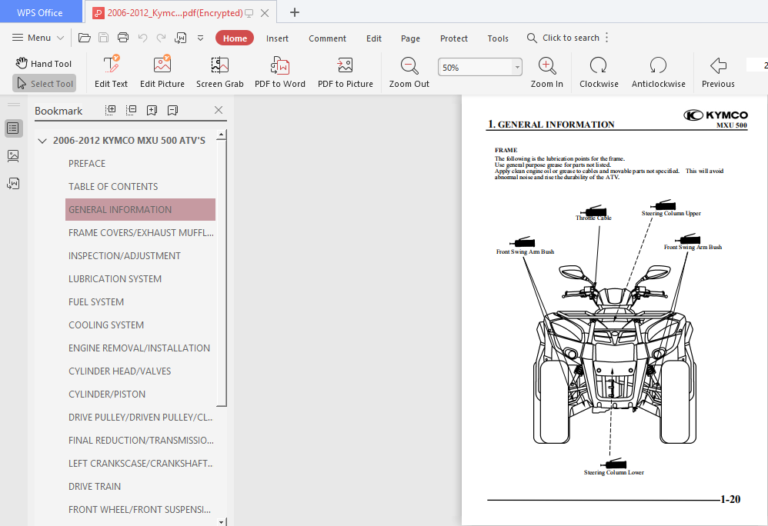Open the Menu hamburger button
The width and height of the screenshot is (768, 526).
pyautogui.click(x=38, y=38)
